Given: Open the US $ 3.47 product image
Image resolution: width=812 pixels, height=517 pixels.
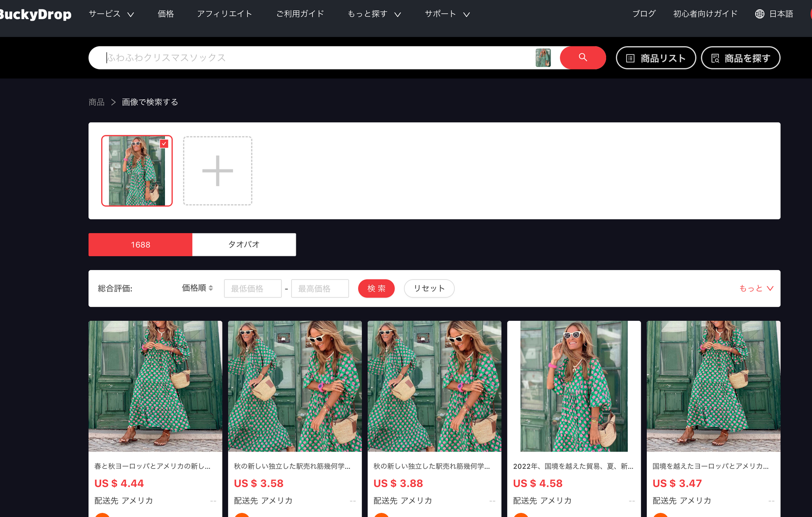Looking at the screenshot, I should (713, 386).
